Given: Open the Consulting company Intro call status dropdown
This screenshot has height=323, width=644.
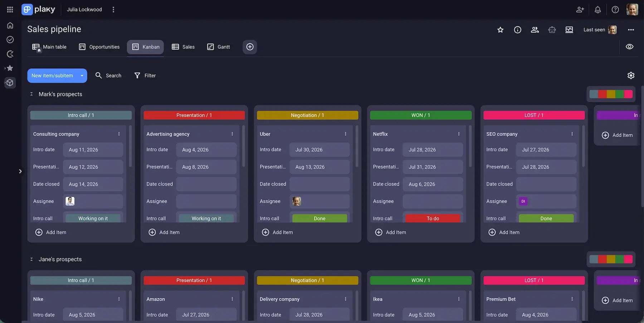Looking at the screenshot, I should (x=93, y=218).
